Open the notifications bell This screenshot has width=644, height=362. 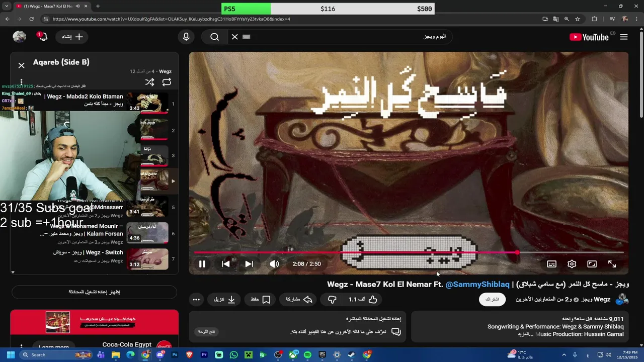click(x=42, y=37)
